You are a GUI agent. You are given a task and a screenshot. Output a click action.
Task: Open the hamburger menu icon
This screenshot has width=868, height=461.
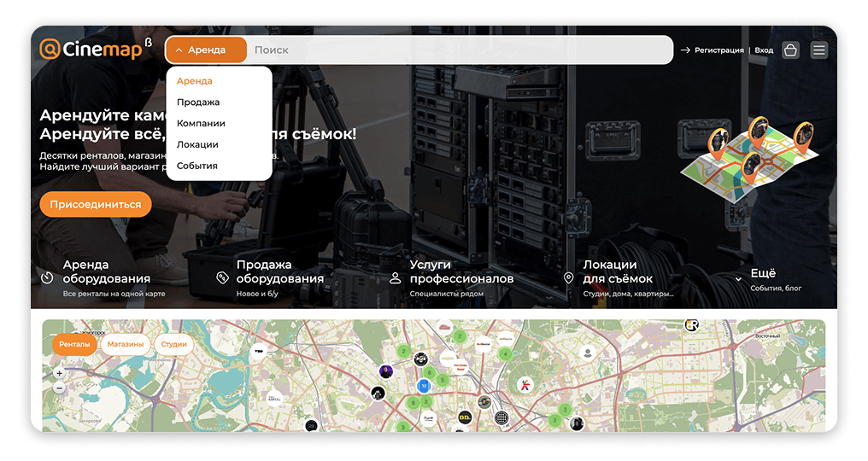click(819, 50)
